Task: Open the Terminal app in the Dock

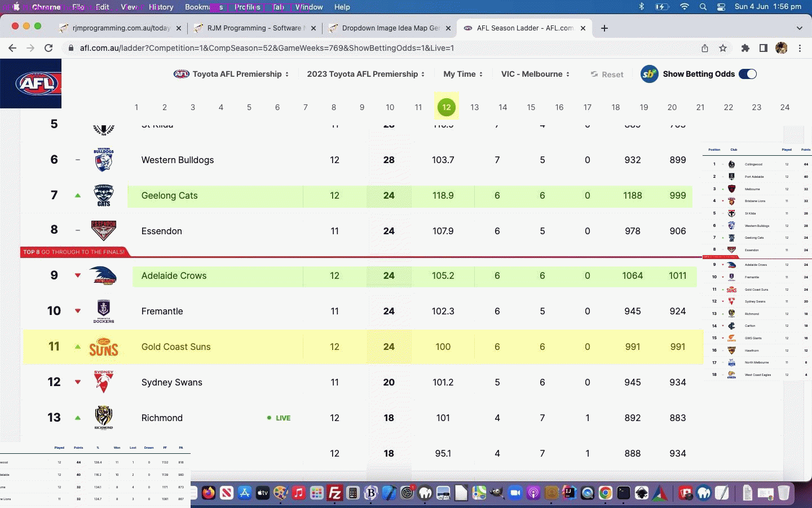Action: click(624, 493)
